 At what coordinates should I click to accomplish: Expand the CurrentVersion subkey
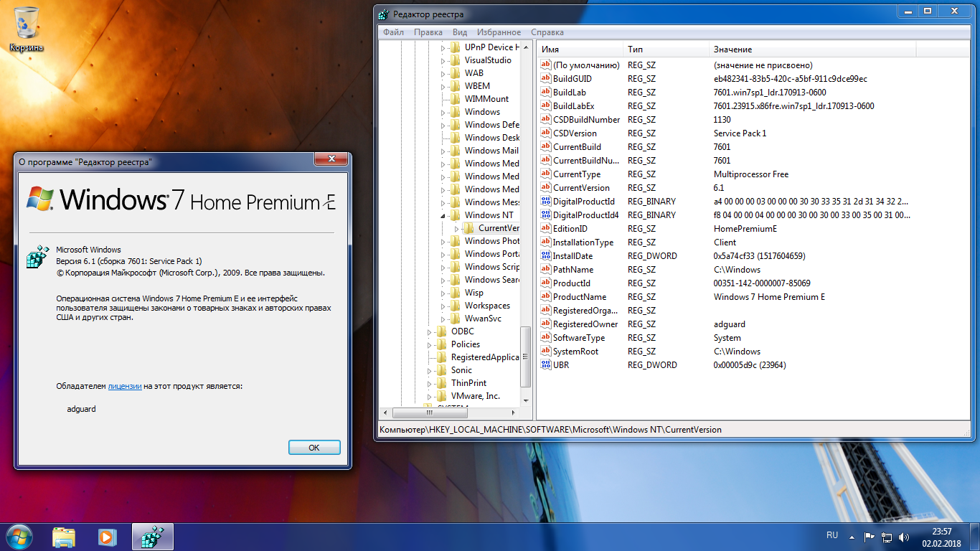pyautogui.click(x=456, y=228)
